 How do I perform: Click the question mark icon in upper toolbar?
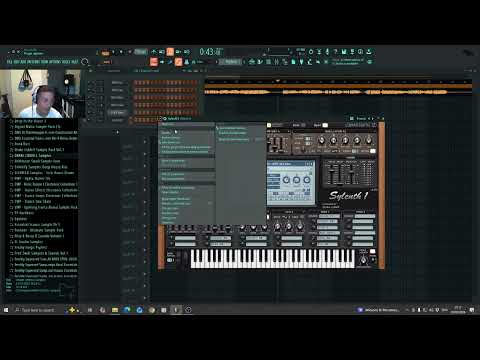tap(336, 52)
